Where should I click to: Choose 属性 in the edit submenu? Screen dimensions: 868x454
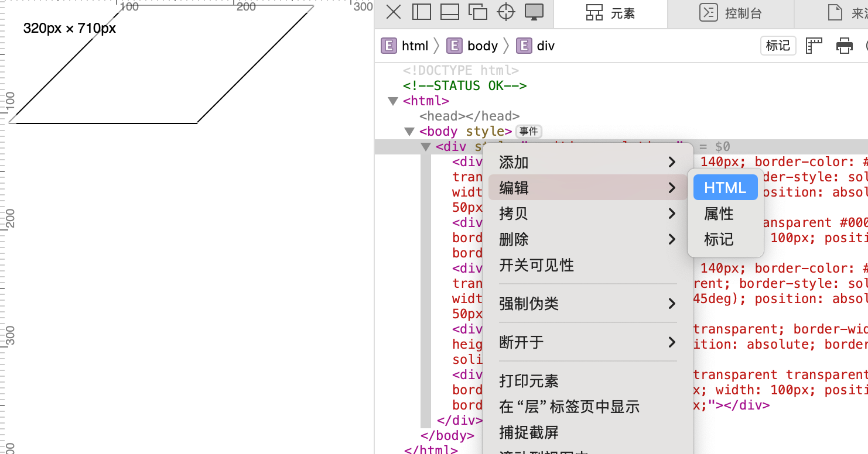(726, 214)
